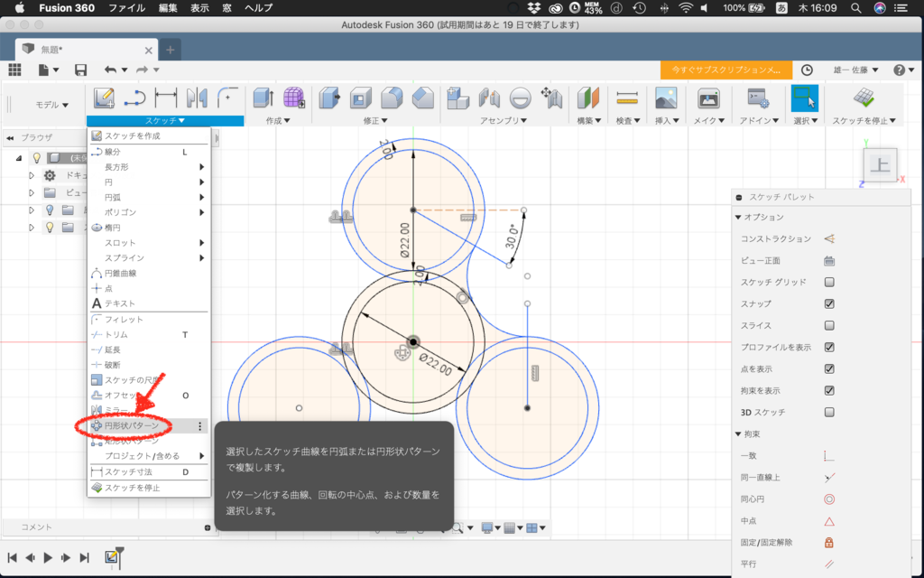Viewport: 924px width, 578px height.
Task: Open macOS Spotlight search icon
Action: [x=855, y=8]
